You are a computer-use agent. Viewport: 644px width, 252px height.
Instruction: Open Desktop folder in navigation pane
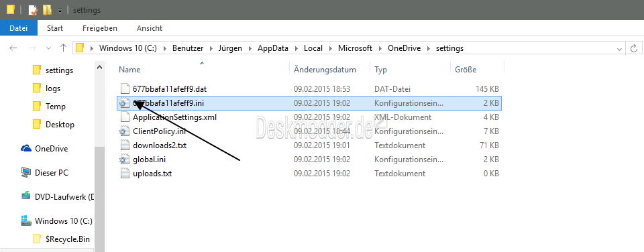[60, 125]
